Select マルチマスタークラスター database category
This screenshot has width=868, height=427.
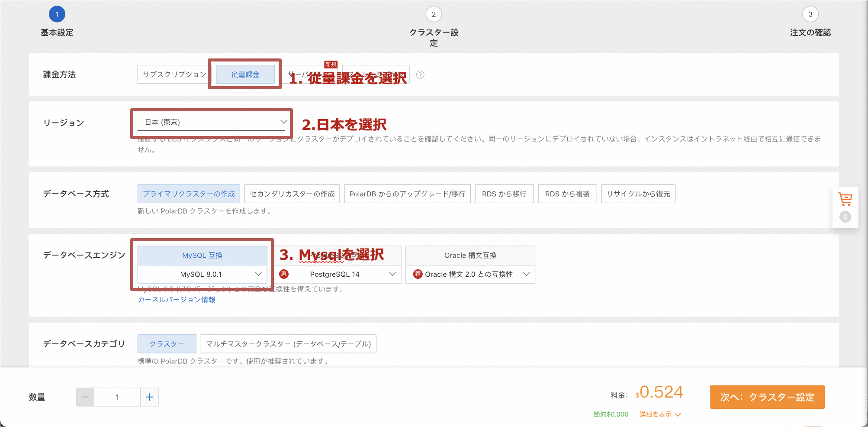tap(287, 343)
